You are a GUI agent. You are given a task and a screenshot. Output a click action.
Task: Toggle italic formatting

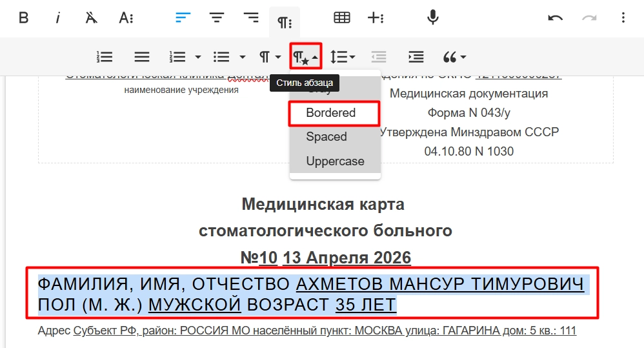pyautogui.click(x=57, y=18)
